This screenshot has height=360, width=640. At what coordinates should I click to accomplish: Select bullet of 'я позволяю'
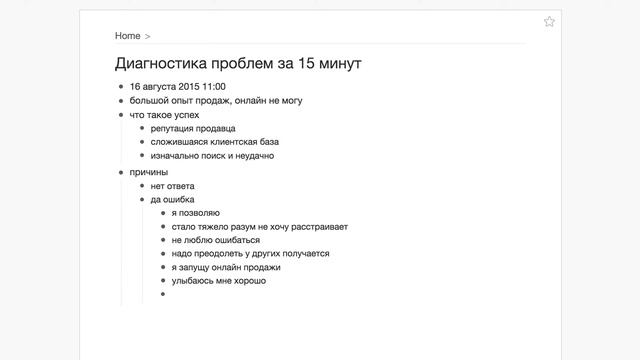pos(163,213)
